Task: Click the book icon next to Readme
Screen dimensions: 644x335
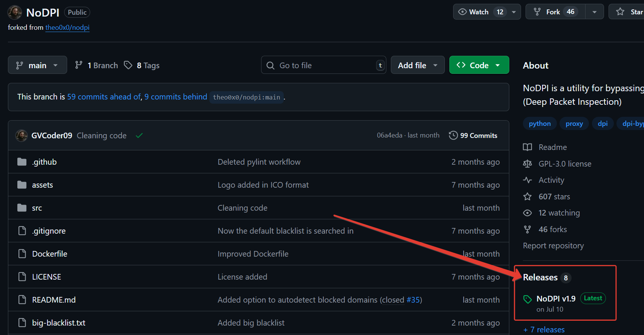Action: 527,147
